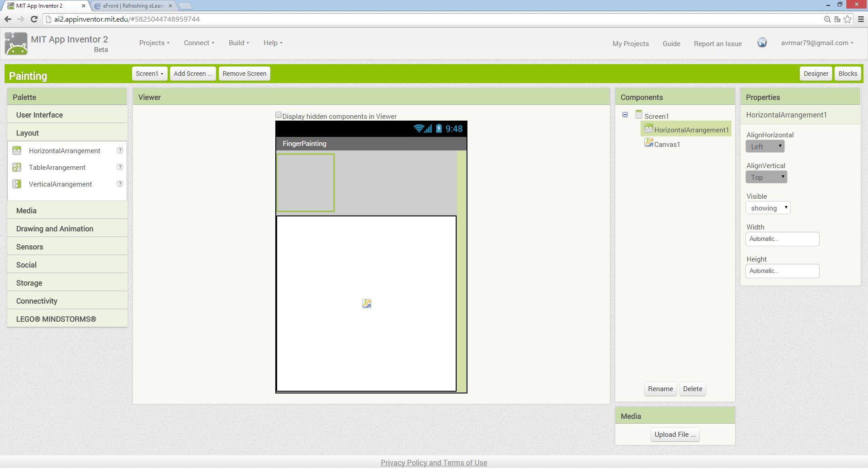Viewport: 868px width, 468px height.
Task: Switch to the Blocks editor
Action: [x=848, y=74]
